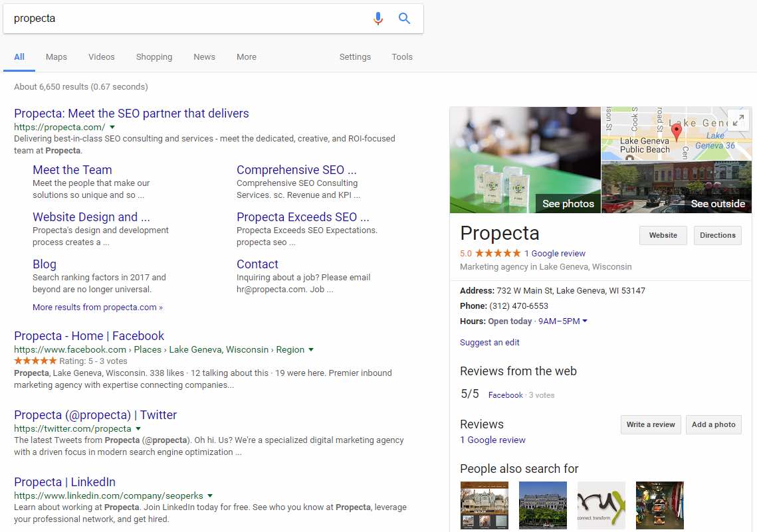The image size is (757, 532).
Task: Click the blue magnifier search icon
Action: click(404, 19)
